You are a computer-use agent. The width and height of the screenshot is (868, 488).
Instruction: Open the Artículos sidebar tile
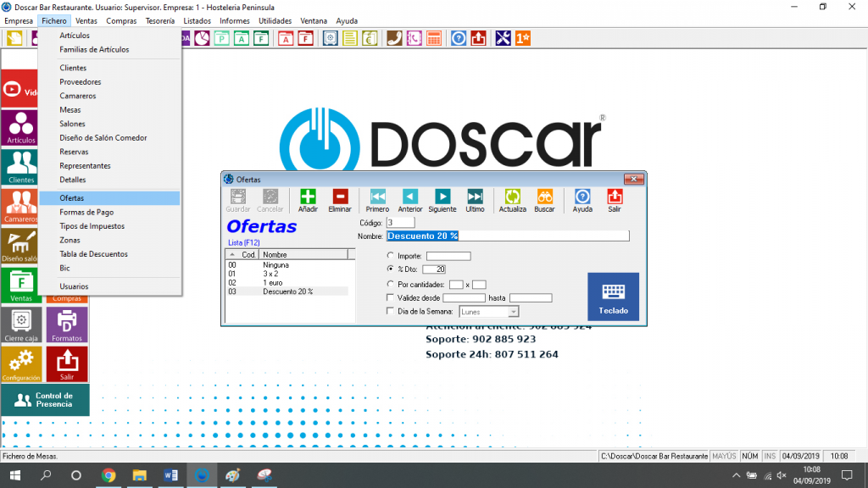[20, 128]
